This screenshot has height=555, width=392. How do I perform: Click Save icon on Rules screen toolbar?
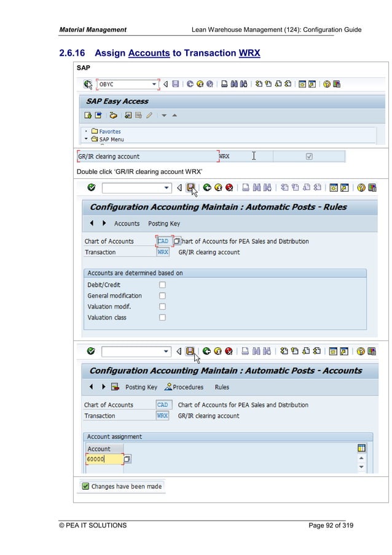[190, 187]
